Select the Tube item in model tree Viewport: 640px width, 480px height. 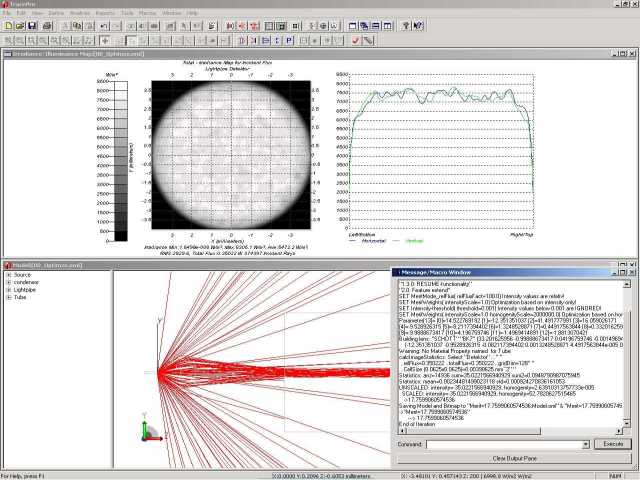click(x=20, y=297)
